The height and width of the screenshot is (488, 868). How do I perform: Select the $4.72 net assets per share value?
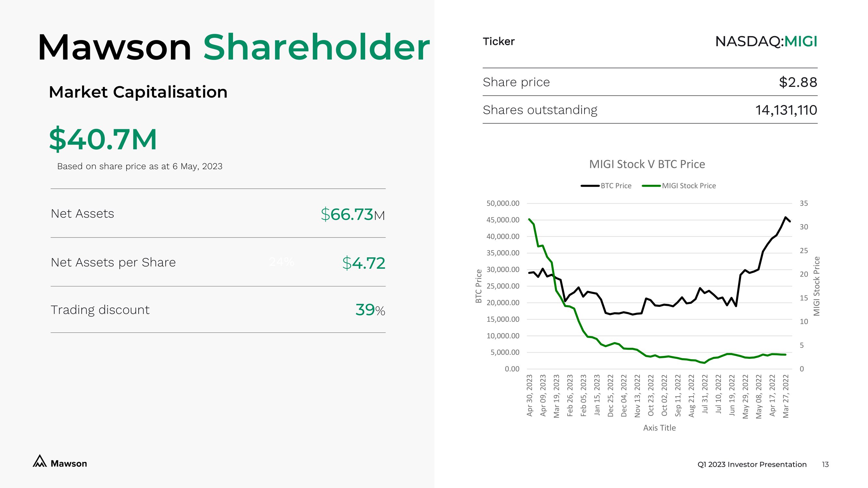[363, 263]
